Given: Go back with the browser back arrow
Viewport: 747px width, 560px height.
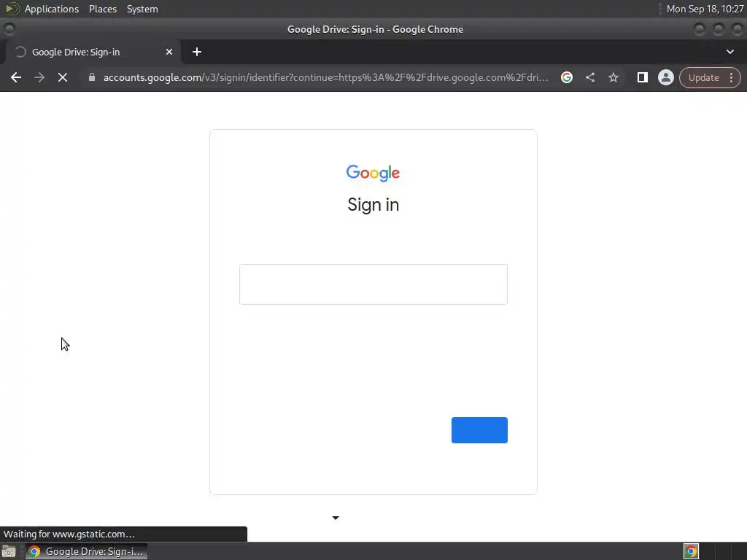Looking at the screenshot, I should [16, 77].
